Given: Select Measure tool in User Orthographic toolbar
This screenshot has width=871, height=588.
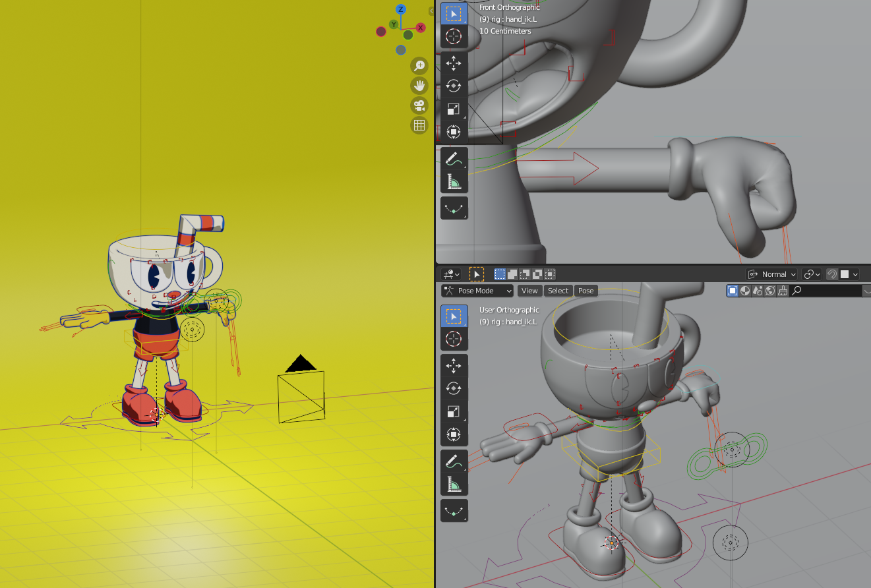Looking at the screenshot, I should 454,484.
